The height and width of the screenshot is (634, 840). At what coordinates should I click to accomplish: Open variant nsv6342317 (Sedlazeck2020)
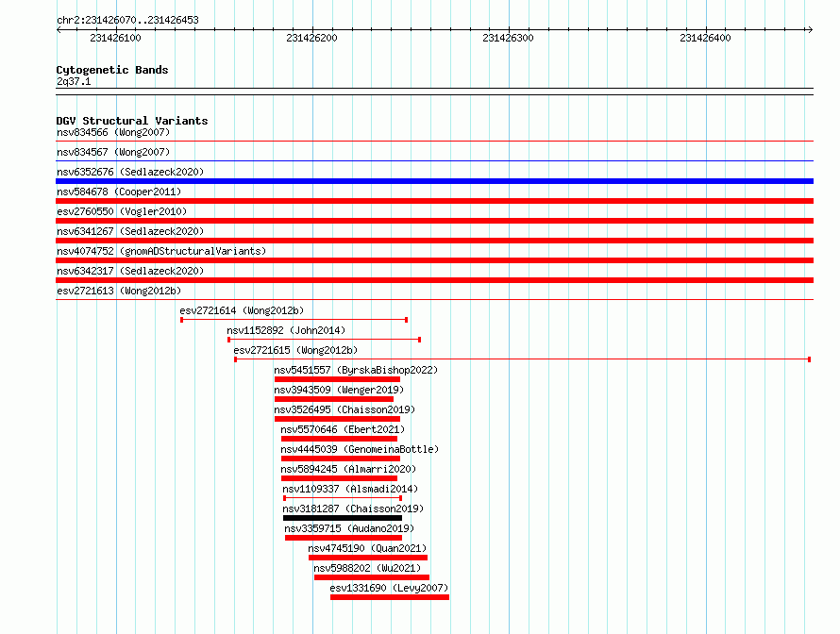tap(130, 271)
